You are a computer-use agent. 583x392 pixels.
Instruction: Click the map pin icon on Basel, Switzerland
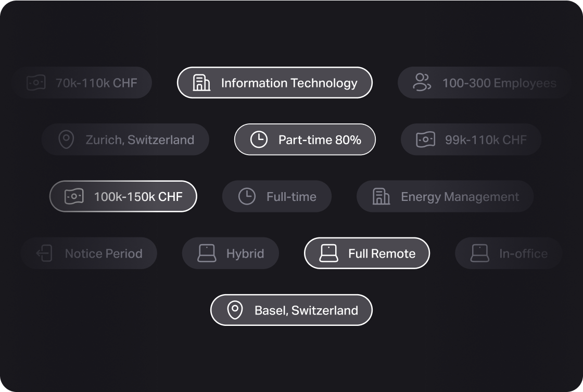click(x=235, y=310)
